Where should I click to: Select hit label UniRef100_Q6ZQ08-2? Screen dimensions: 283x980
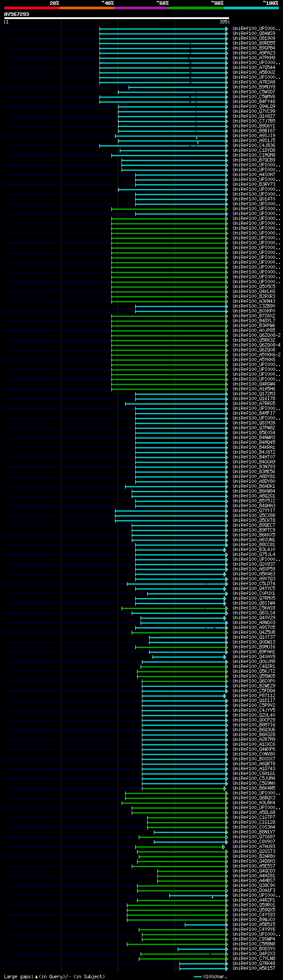(x=256, y=335)
